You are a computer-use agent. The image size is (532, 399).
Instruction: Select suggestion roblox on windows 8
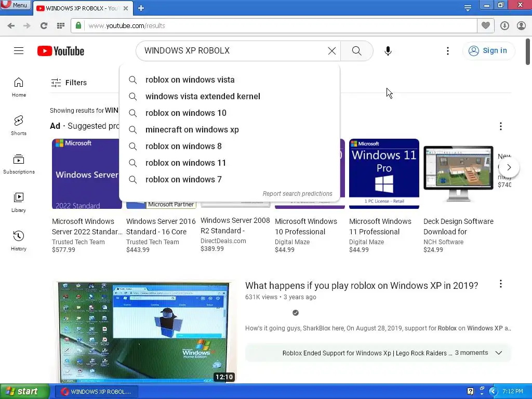pyautogui.click(x=230, y=146)
